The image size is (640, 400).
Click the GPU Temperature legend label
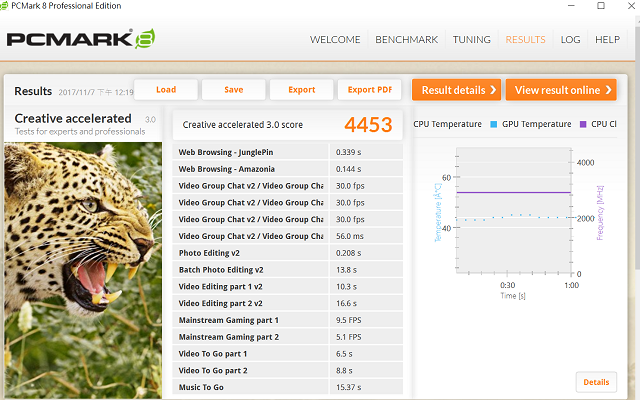(536, 124)
